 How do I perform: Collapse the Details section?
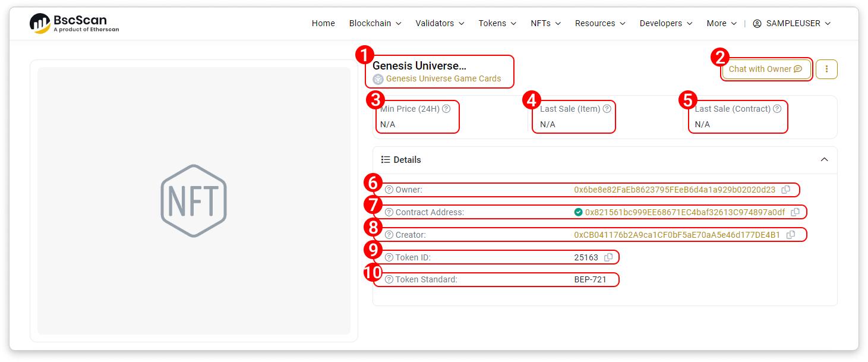click(x=824, y=160)
